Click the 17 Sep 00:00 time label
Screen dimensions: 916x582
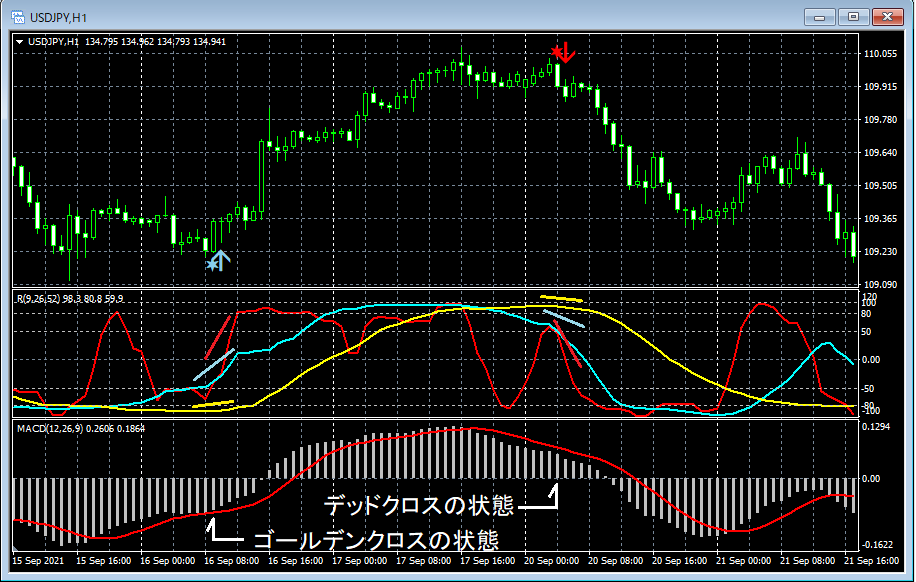pyautogui.click(x=359, y=560)
